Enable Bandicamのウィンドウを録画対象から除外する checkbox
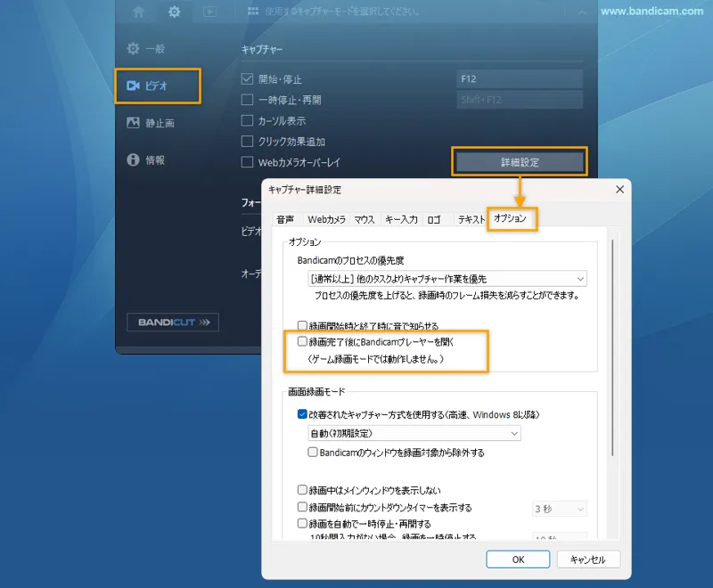 313,452
